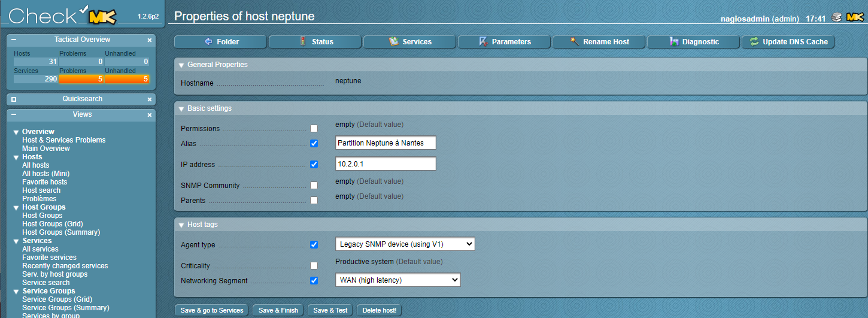Open Host Groups (Grid) view
Viewport: 868px width, 318px height.
(53, 224)
